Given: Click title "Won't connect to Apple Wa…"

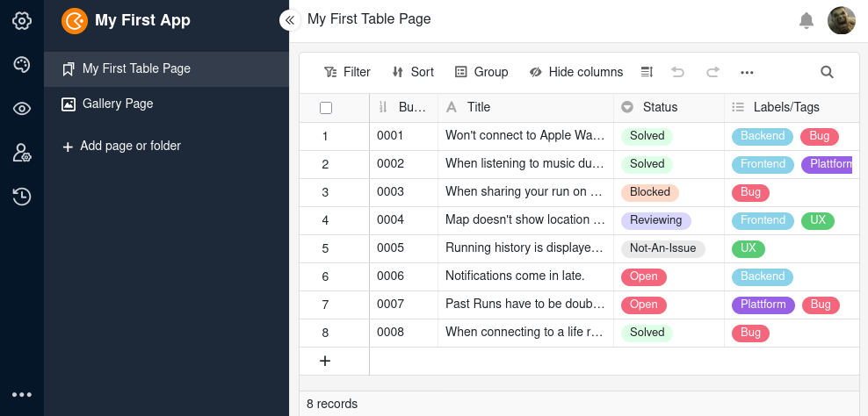Looking at the screenshot, I should (524, 136).
